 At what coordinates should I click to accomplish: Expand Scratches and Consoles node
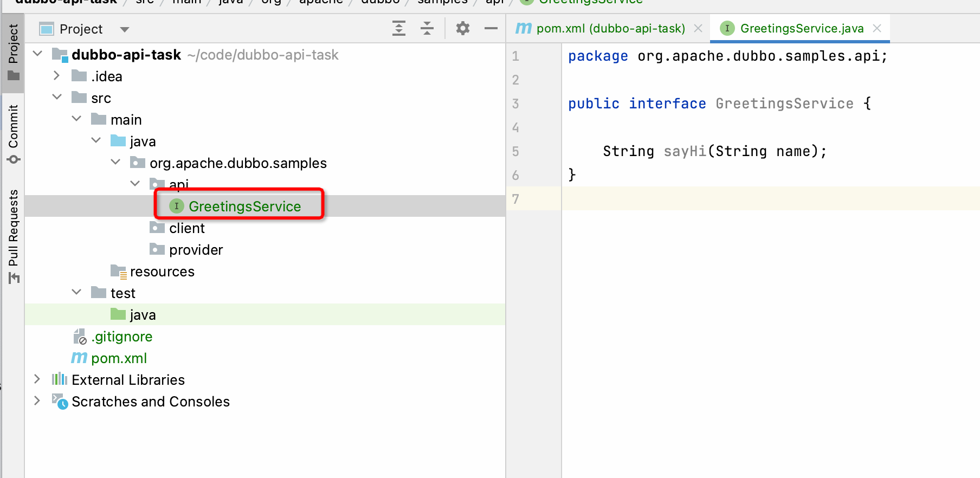[37, 401]
